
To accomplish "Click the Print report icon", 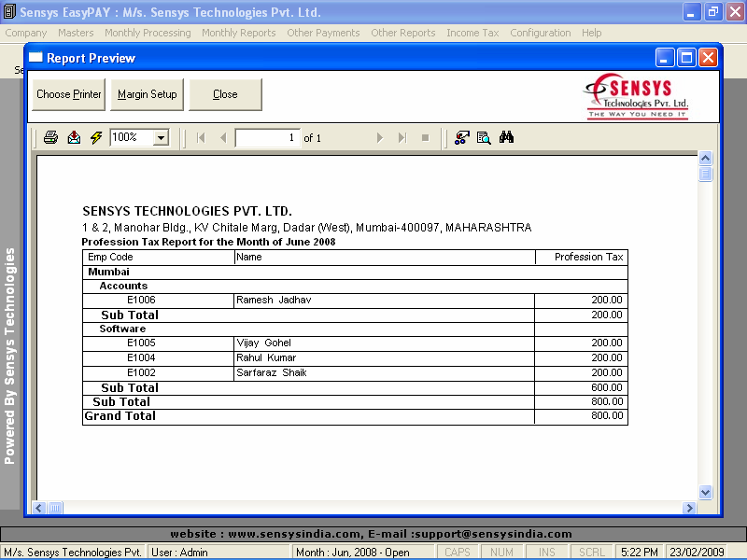I will pyautogui.click(x=50, y=137).
